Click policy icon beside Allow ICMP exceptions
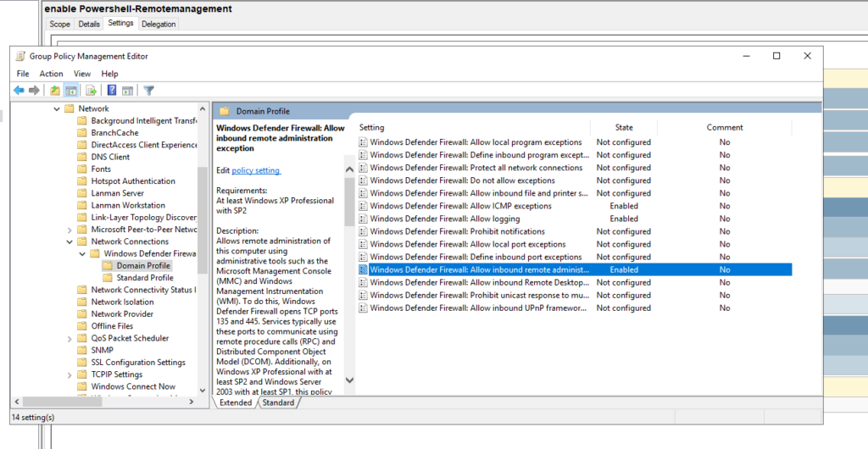The height and width of the screenshot is (449, 868). [363, 206]
